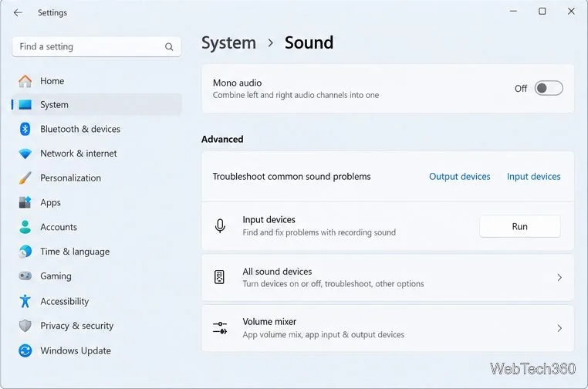588x389 pixels.
Task: Click the Personalization paintbrush icon
Action: click(x=25, y=178)
